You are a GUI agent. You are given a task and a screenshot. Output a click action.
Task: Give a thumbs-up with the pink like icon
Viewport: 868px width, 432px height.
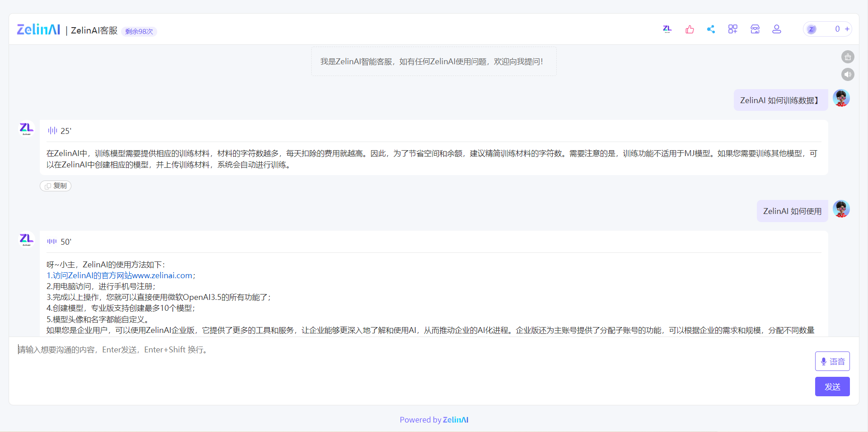point(690,29)
